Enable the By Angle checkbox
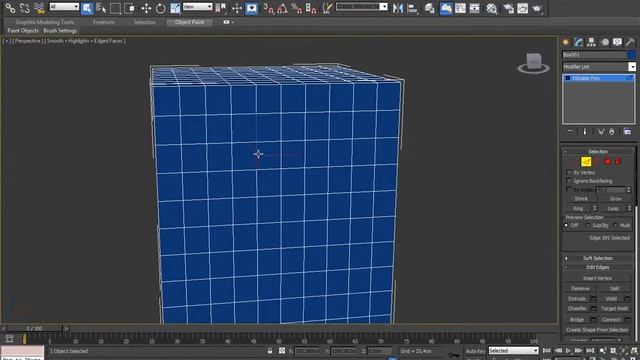The width and height of the screenshot is (640, 360). coord(569,190)
